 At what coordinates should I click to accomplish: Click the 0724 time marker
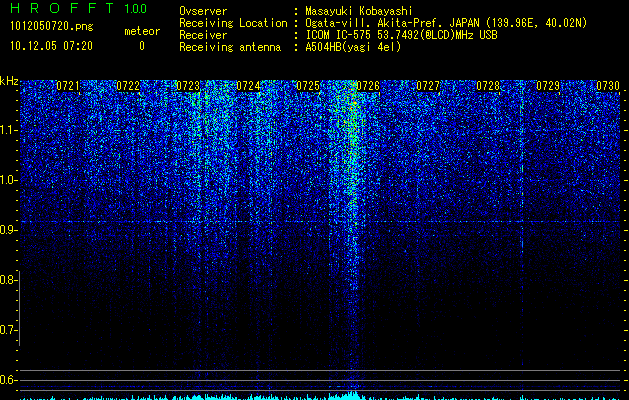248,86
